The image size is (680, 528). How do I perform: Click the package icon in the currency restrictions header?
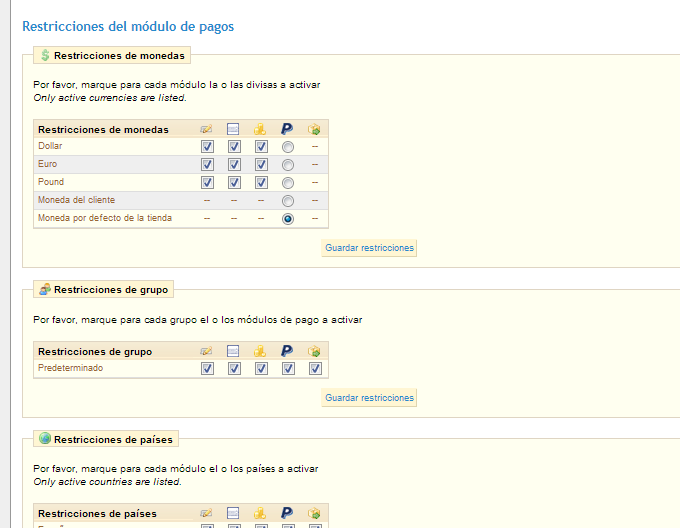click(x=314, y=129)
